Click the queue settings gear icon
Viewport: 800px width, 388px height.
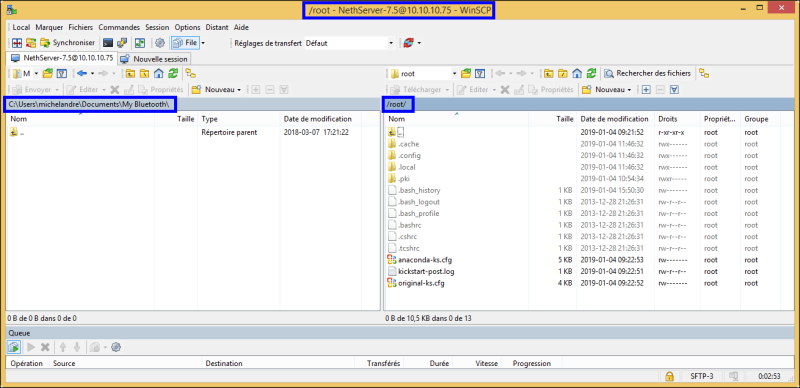(116, 347)
